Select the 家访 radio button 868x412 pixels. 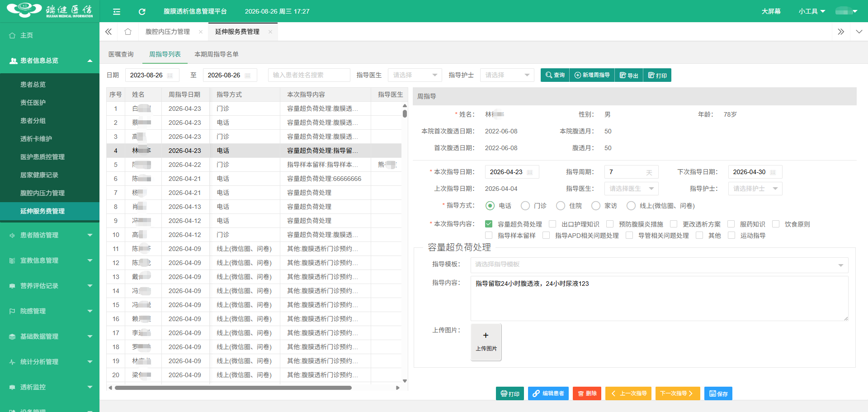[596, 206]
